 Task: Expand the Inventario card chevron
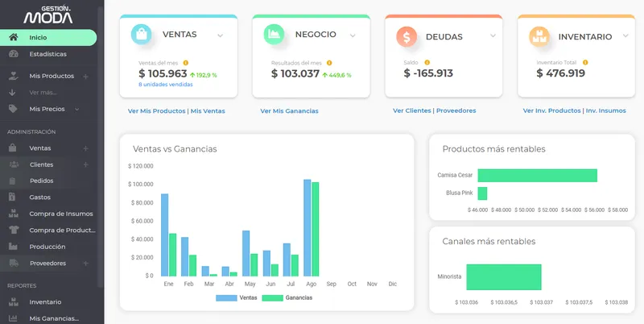tap(625, 35)
